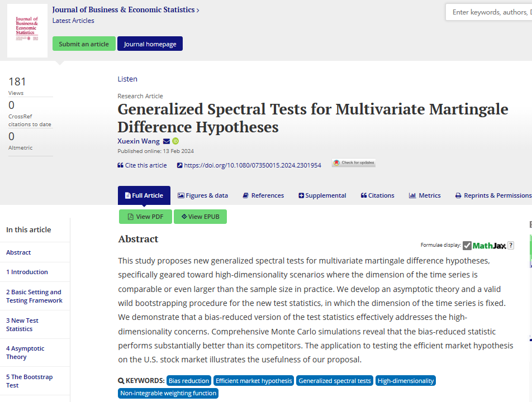
Task: Click the Cite this article link
Action: pos(142,165)
